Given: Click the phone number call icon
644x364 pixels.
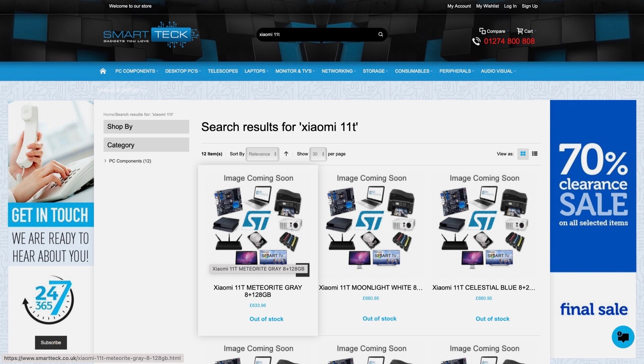Looking at the screenshot, I should click(476, 41).
